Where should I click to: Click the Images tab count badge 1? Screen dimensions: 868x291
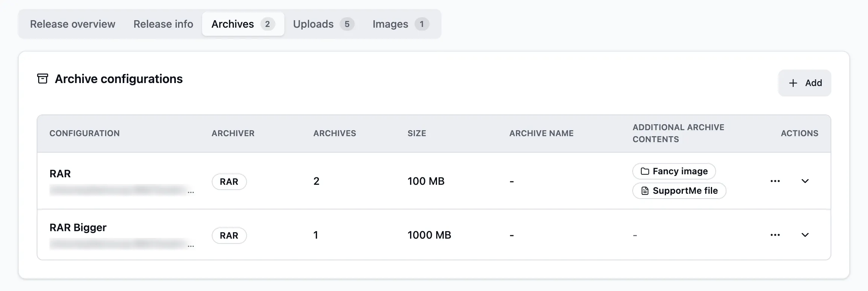point(422,24)
